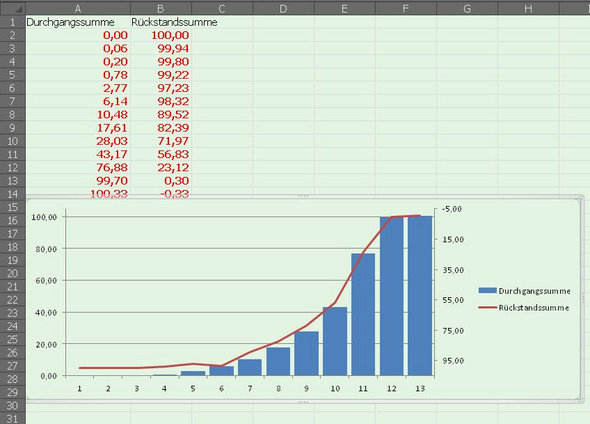
Task: Select cell containing 43,17
Action: tap(78, 154)
